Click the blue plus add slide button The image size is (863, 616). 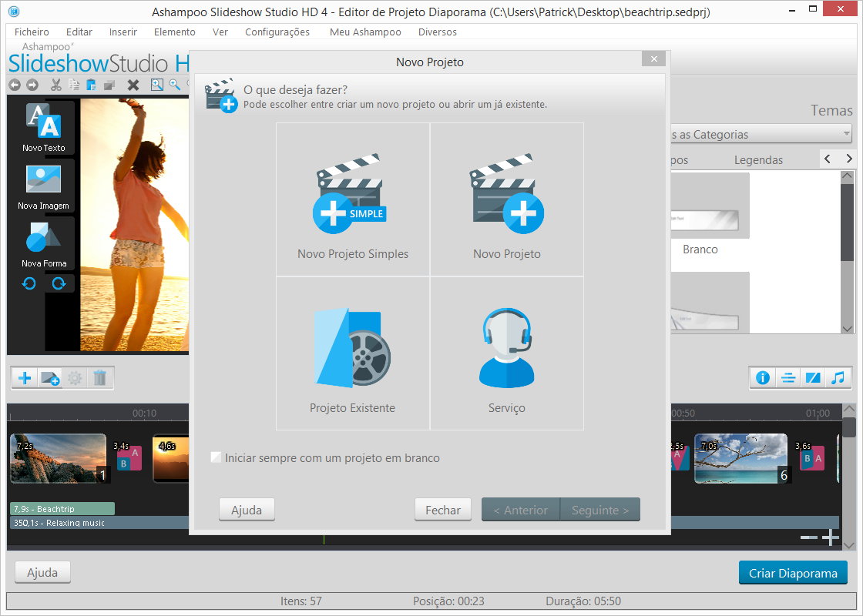tap(25, 377)
